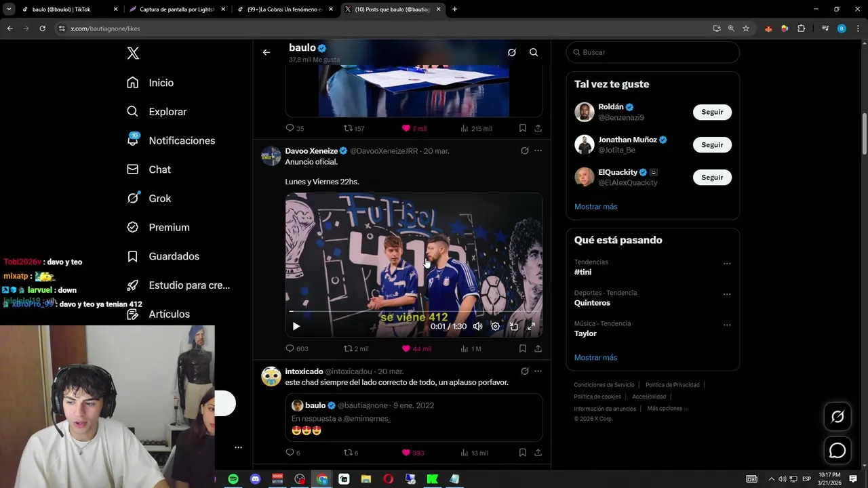Viewport: 868px width, 488px height.
Task: Click Mostrar más under Tal vez te guste
Action: tap(595, 207)
